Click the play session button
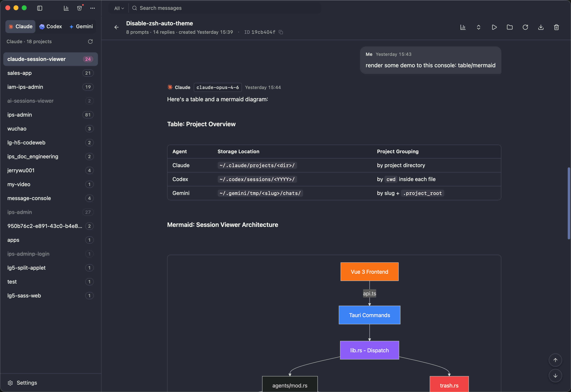 point(494,27)
